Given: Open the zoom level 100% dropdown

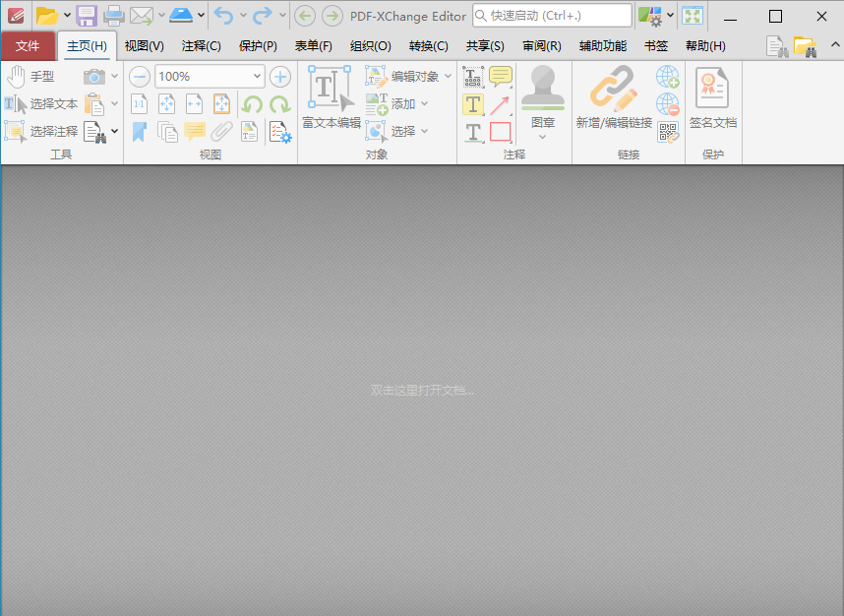Looking at the screenshot, I should [258, 77].
